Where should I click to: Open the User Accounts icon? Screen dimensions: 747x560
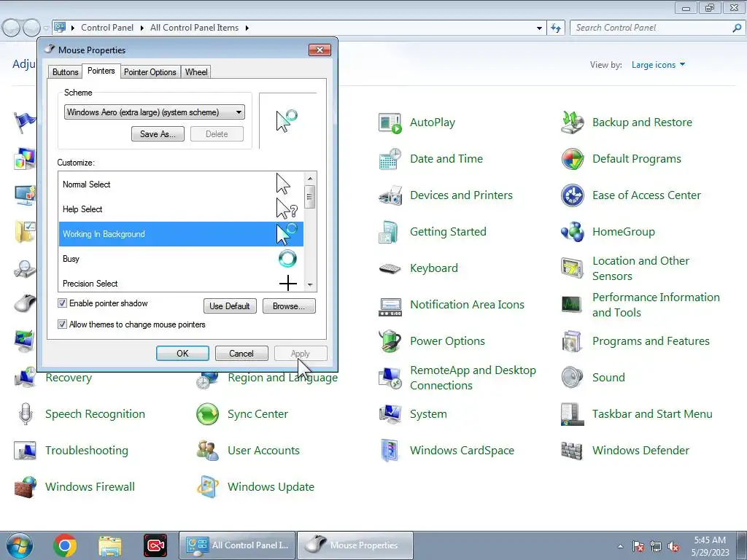tap(208, 451)
